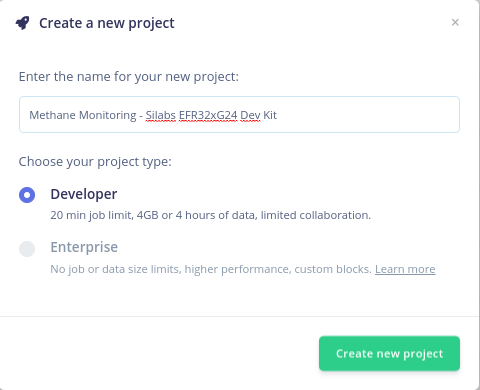Select the Developer project type radio button

point(27,195)
